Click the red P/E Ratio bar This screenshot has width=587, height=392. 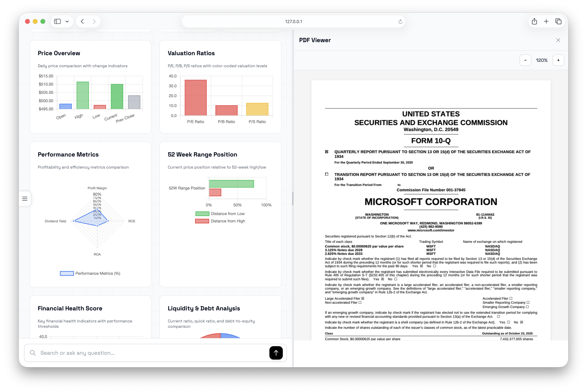[196, 98]
